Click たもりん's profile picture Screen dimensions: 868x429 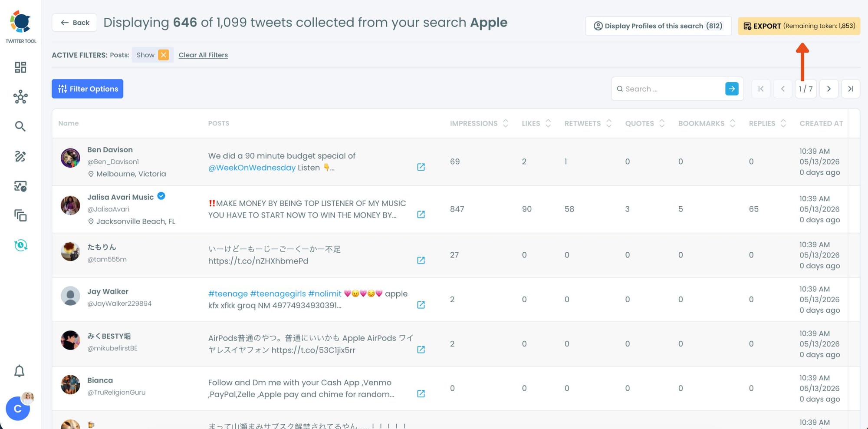pyautogui.click(x=70, y=251)
